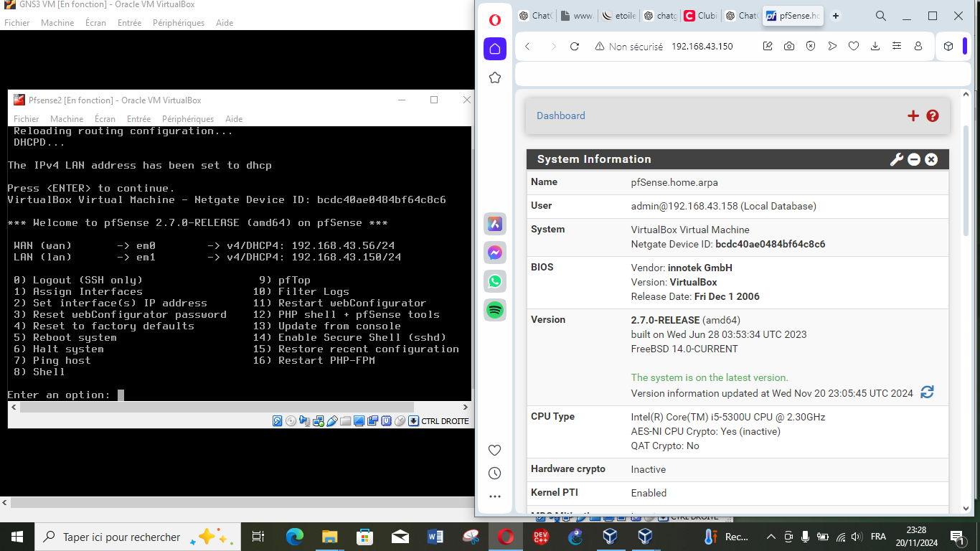Image resolution: width=980 pixels, height=551 pixels.
Task: Open System Information widget settings wrench
Action: [897, 159]
